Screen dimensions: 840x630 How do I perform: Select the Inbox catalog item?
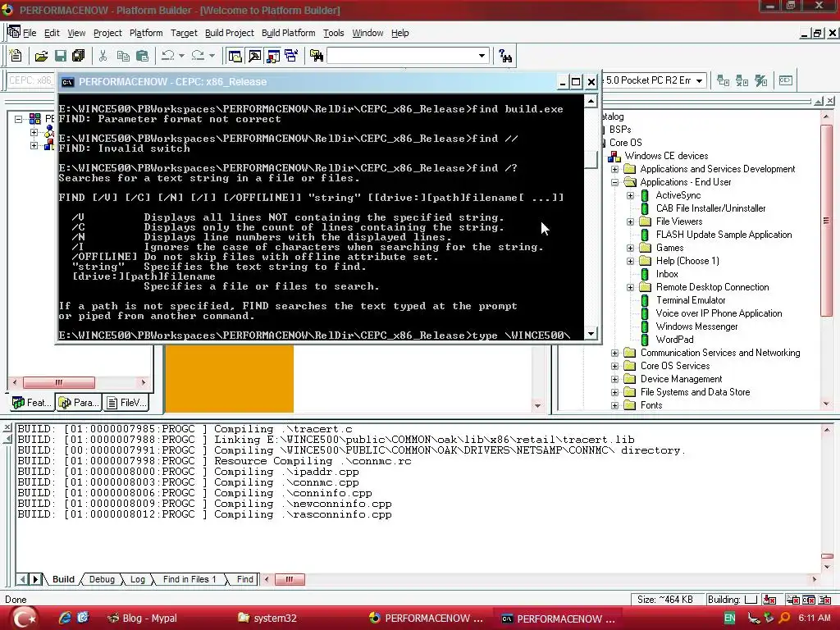point(667,274)
